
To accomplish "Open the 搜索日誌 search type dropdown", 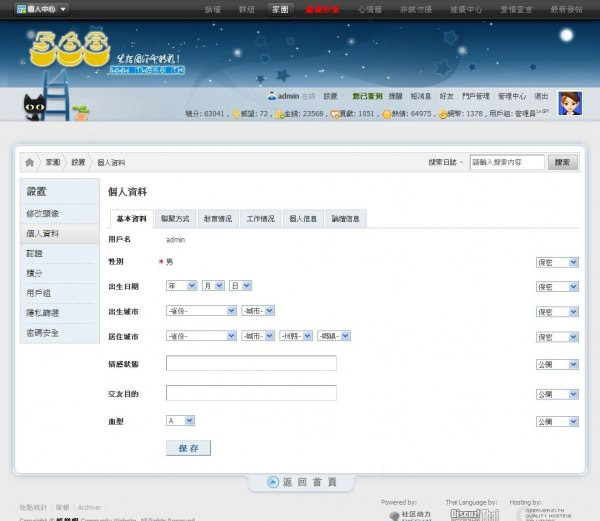I will point(446,162).
